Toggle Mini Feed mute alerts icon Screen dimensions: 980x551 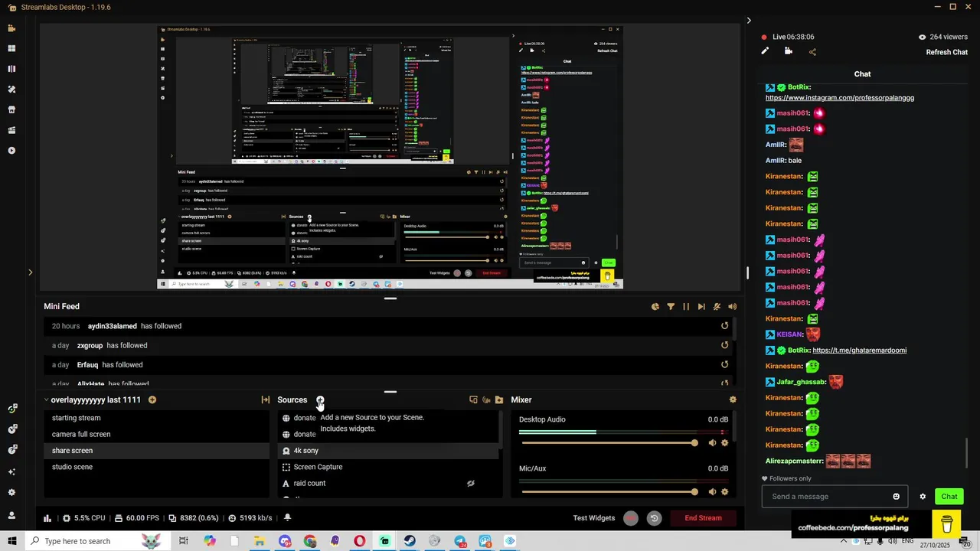click(717, 307)
